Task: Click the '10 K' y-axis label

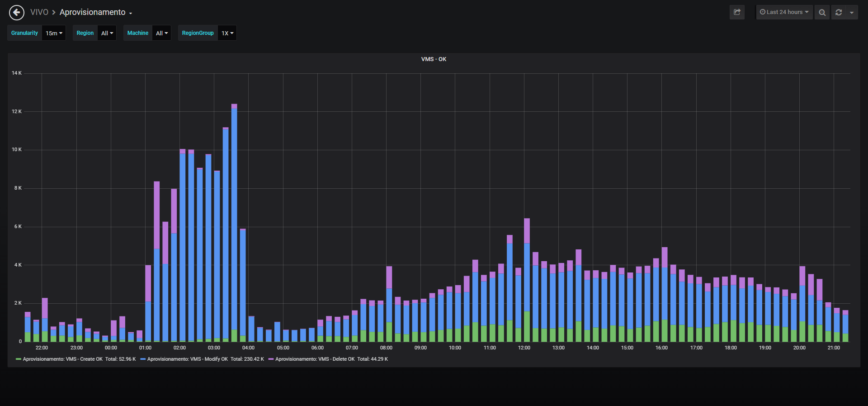Action: click(x=17, y=149)
